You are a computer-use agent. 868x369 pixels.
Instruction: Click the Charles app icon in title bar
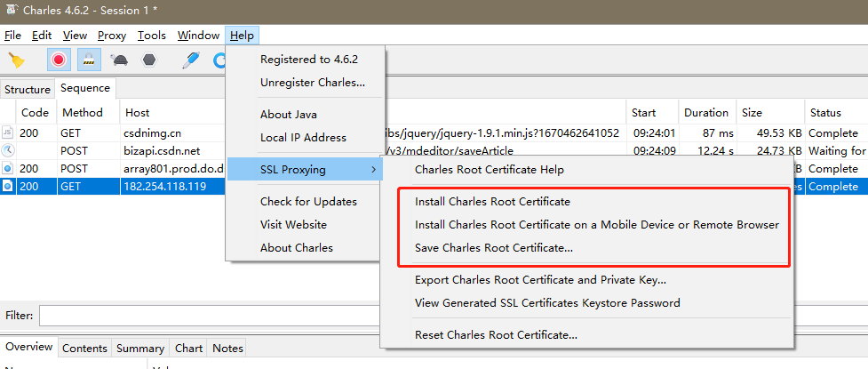[11, 11]
